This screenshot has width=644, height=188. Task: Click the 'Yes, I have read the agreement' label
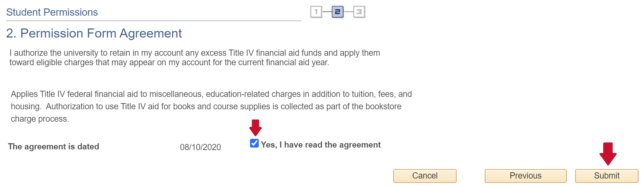321,145
